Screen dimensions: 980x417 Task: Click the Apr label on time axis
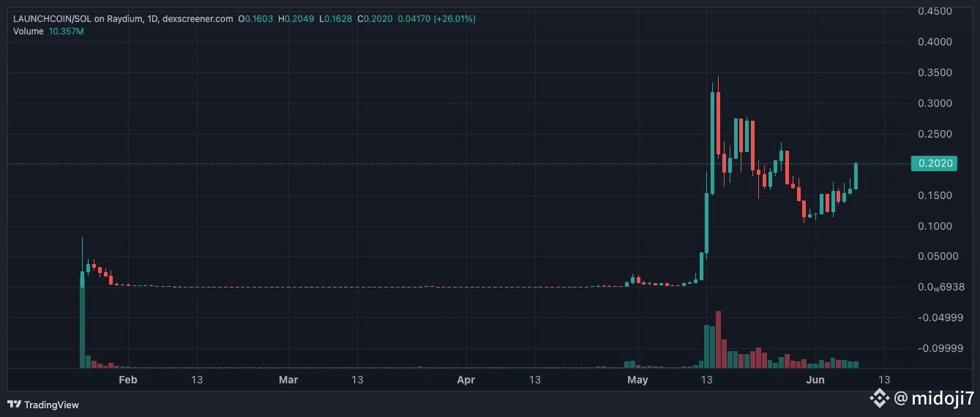pyautogui.click(x=466, y=380)
